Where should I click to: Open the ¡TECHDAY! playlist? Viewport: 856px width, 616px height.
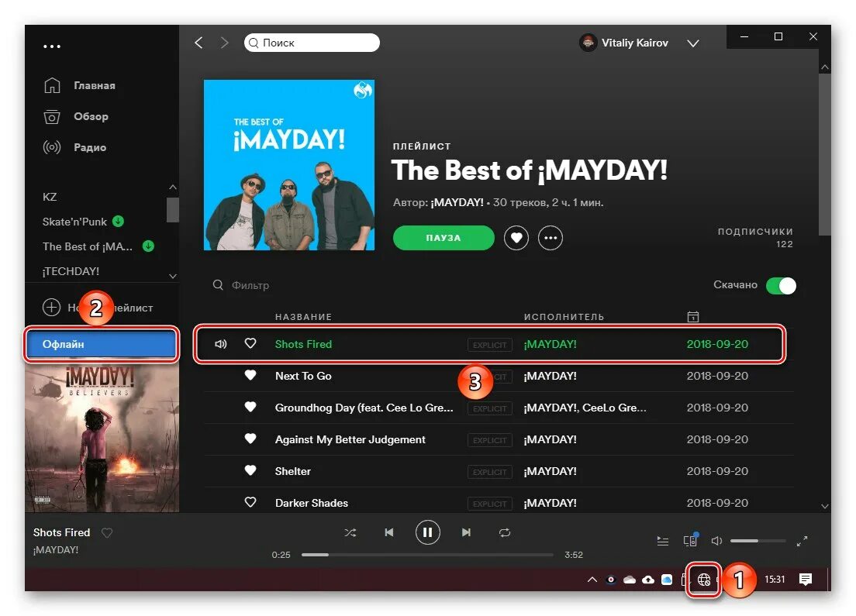(71, 271)
